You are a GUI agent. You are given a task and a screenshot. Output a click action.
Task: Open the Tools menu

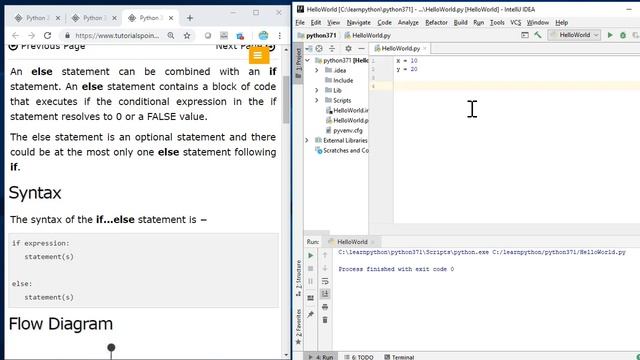click(x=497, y=22)
